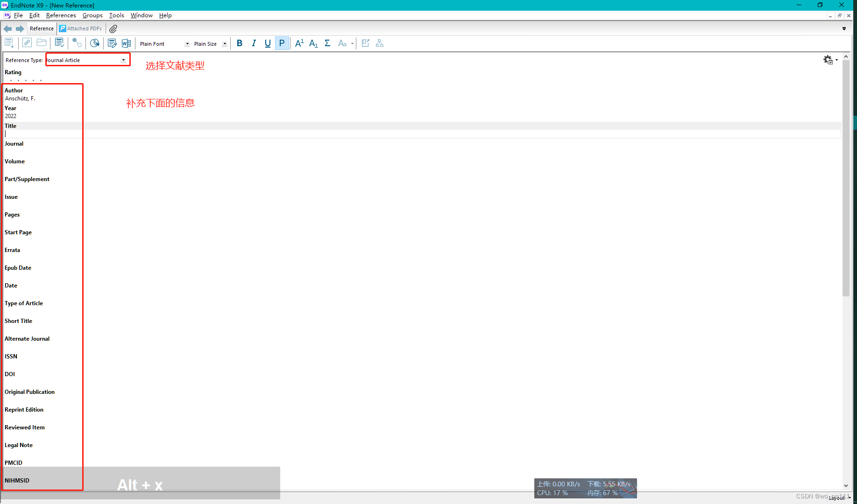Viewport: 857px width, 504px height.
Task: Toggle bold formatting
Action: click(x=240, y=43)
